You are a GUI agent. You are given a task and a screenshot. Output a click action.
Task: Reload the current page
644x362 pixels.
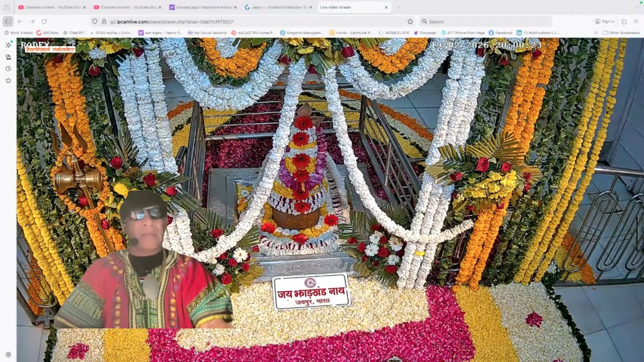[44, 22]
